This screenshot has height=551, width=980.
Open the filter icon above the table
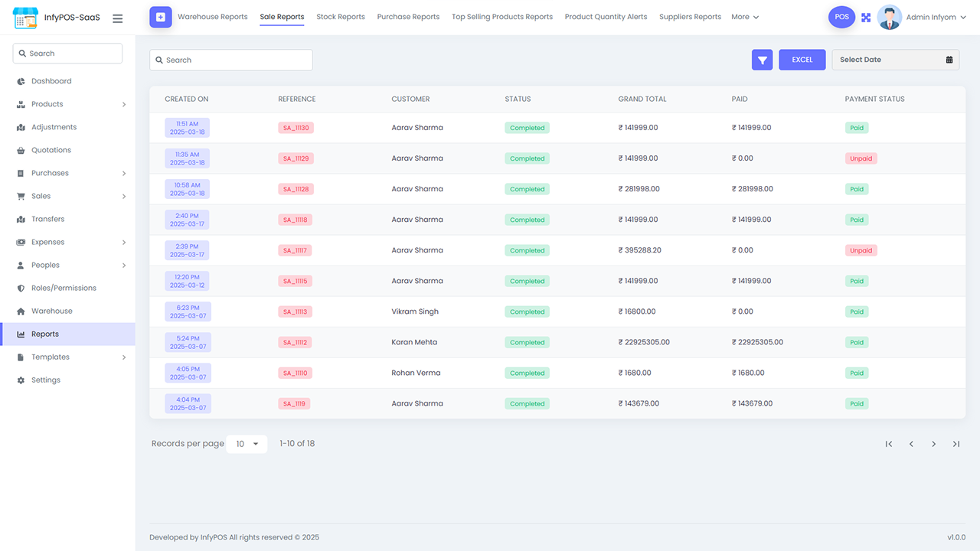point(762,59)
